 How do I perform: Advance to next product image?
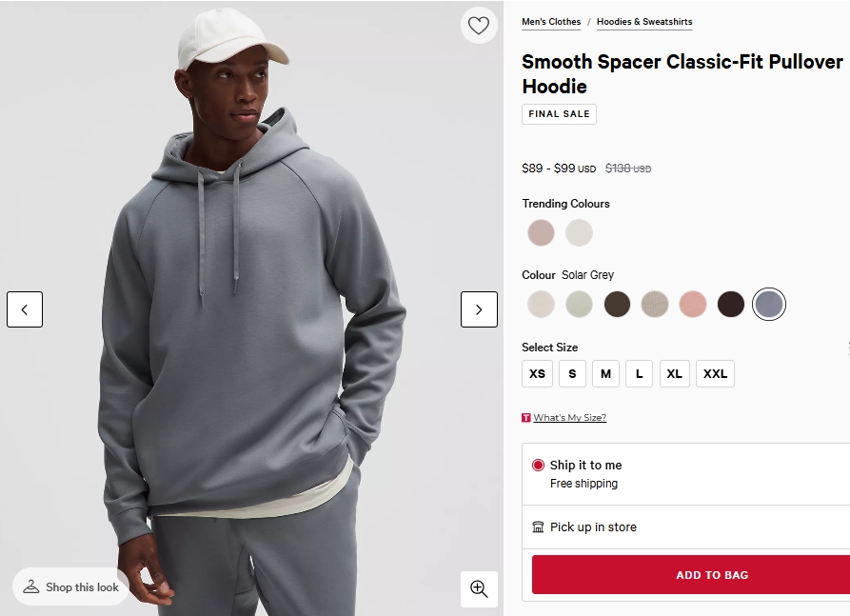pos(479,309)
